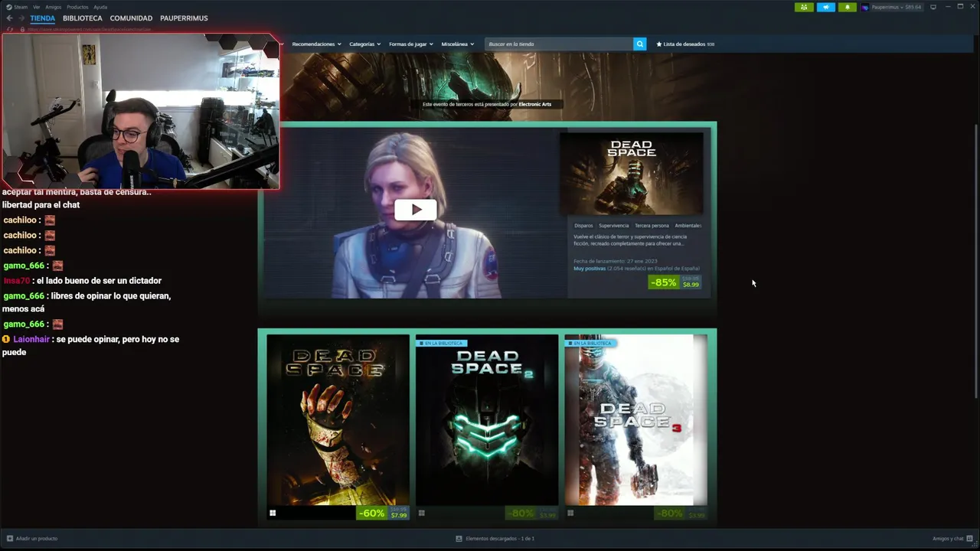This screenshot has width=980, height=551.
Task: Expand the Formas de jugar dropdown
Action: [x=410, y=44]
